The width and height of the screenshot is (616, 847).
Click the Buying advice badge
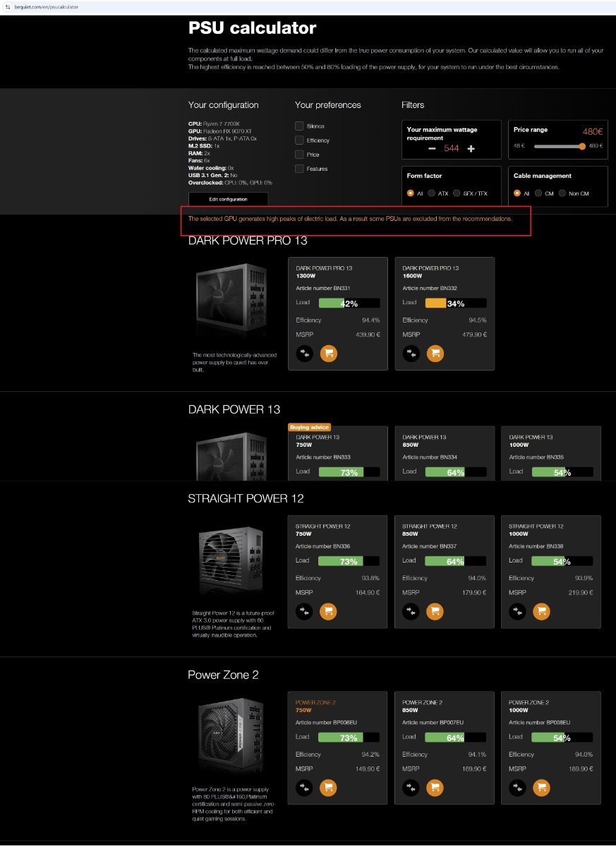pyautogui.click(x=309, y=427)
